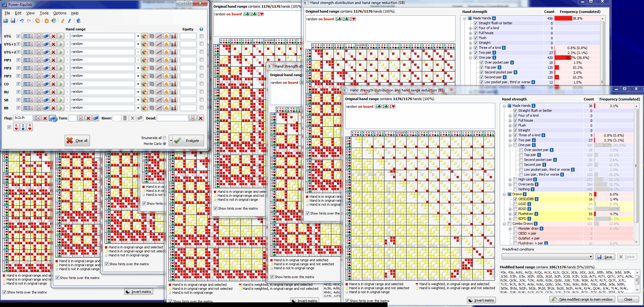This screenshot has height=307, width=644.
Task: Click Invert matrix in BB window
Action: [x=481, y=300]
